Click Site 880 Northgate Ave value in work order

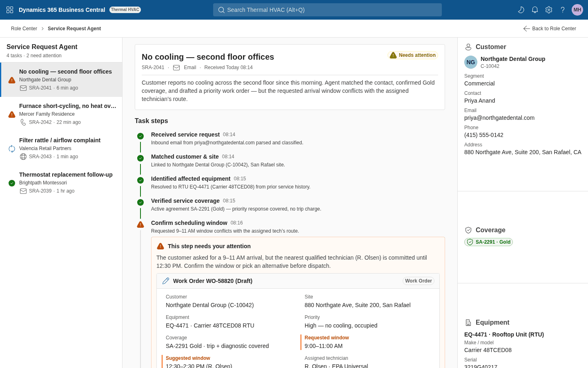coord(358,305)
